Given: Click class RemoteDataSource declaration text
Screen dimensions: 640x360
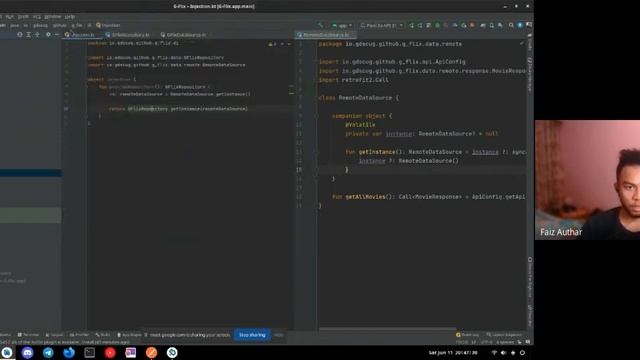Looking at the screenshot, I should point(359,98).
